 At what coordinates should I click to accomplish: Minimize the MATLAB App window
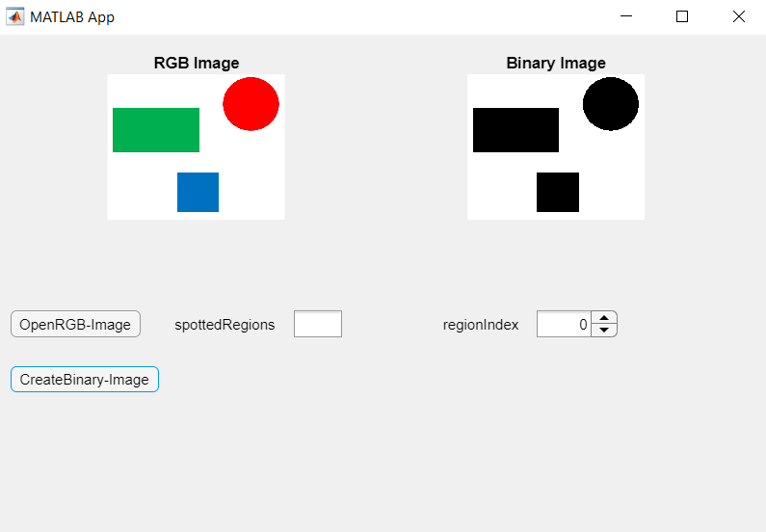click(x=626, y=16)
